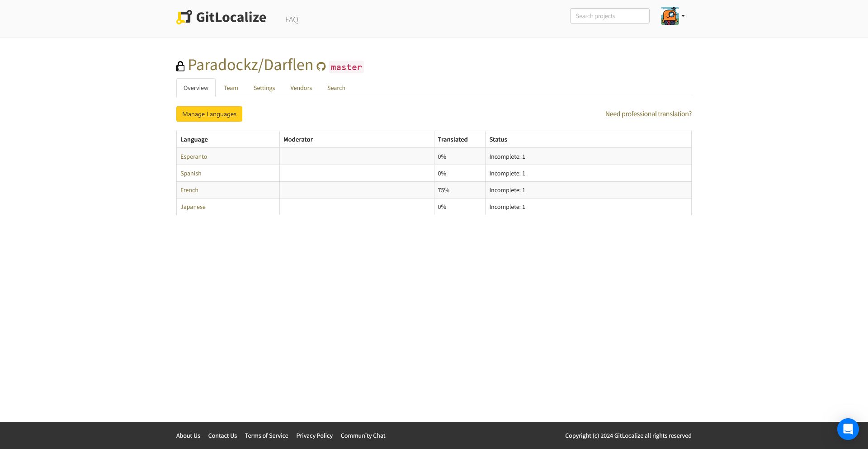Click Manage Languages button
Screen dimensions: 868x449
click(x=209, y=114)
